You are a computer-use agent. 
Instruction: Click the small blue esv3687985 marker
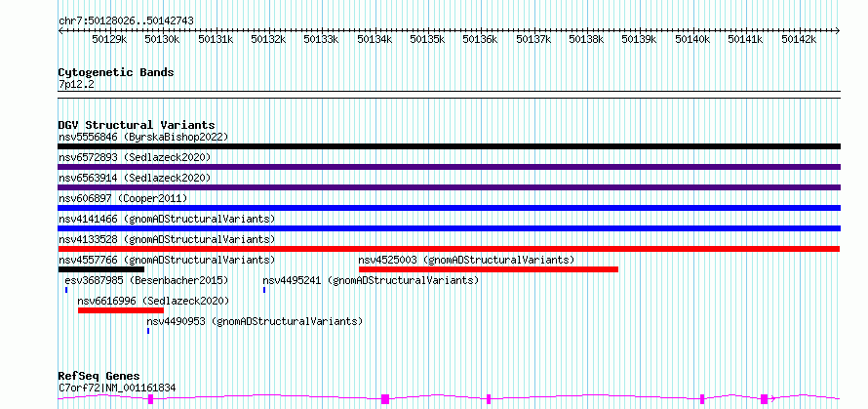pyautogui.click(x=66, y=290)
